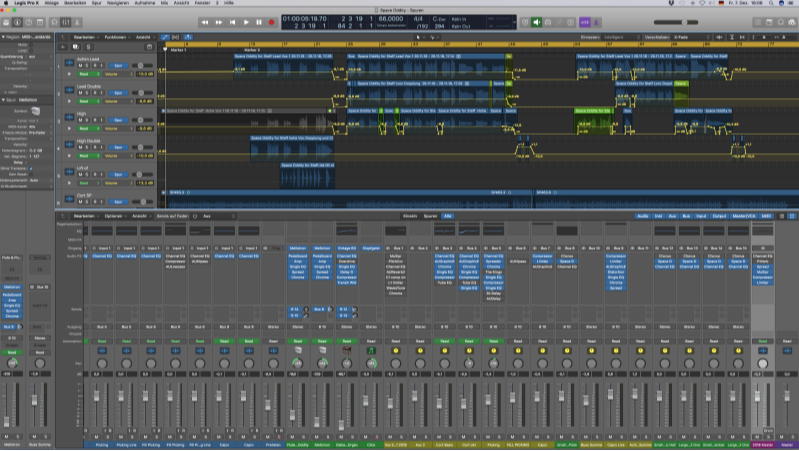799x451 pixels.
Task: Toggle the purple metronome button
Action: click(x=596, y=22)
